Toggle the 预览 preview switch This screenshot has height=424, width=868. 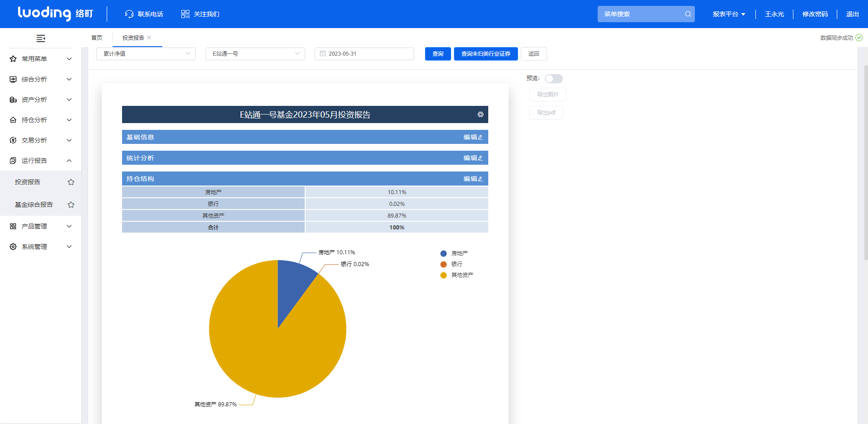coord(553,79)
